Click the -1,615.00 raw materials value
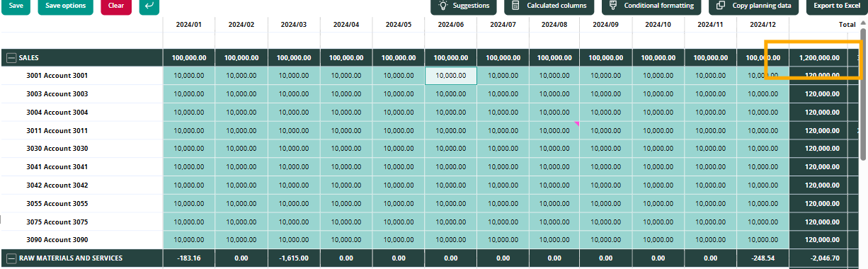This screenshot has width=868, height=269. [294, 258]
